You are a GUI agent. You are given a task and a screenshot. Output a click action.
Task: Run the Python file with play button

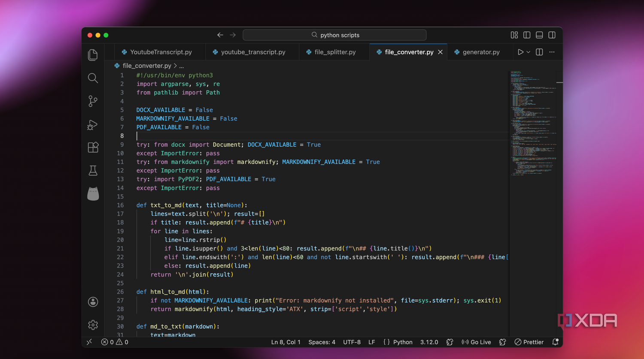[520, 52]
